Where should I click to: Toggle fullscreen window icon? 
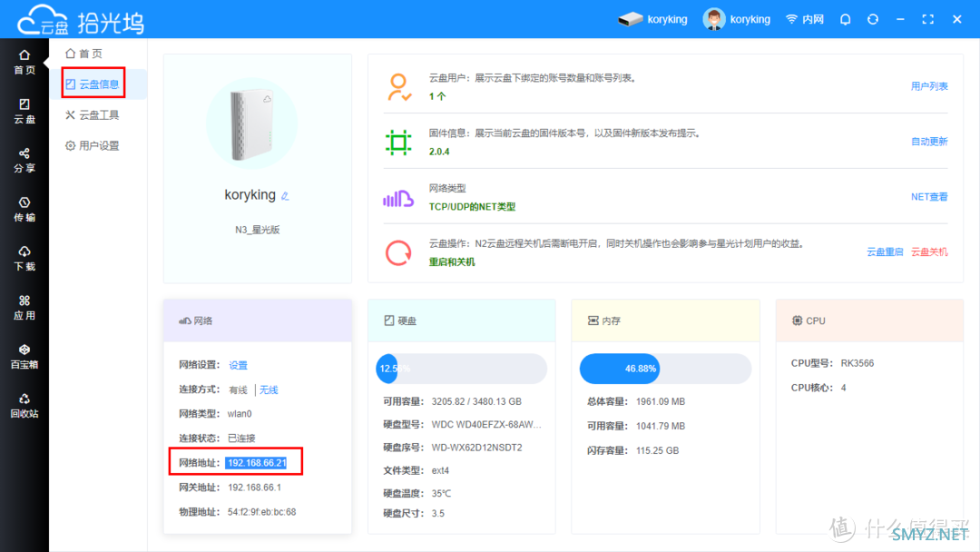coord(928,19)
